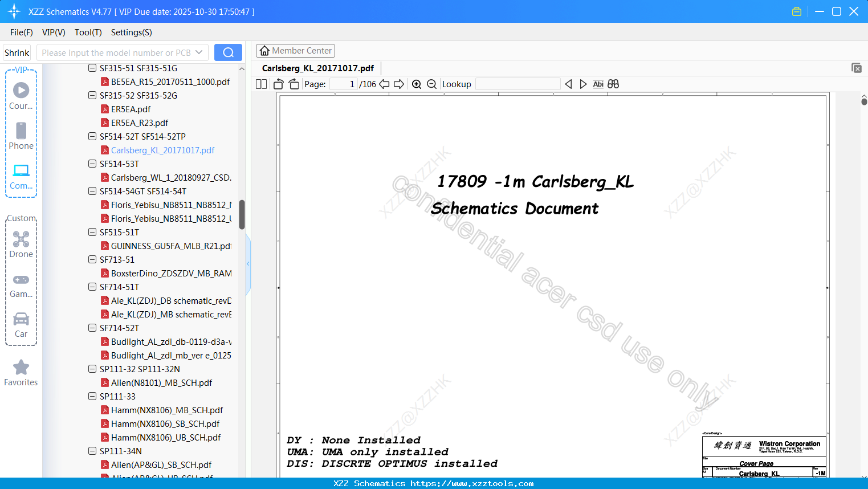Collapse the SF315-51 SF315-51G node
The width and height of the screenshot is (868, 489).
[92, 68]
